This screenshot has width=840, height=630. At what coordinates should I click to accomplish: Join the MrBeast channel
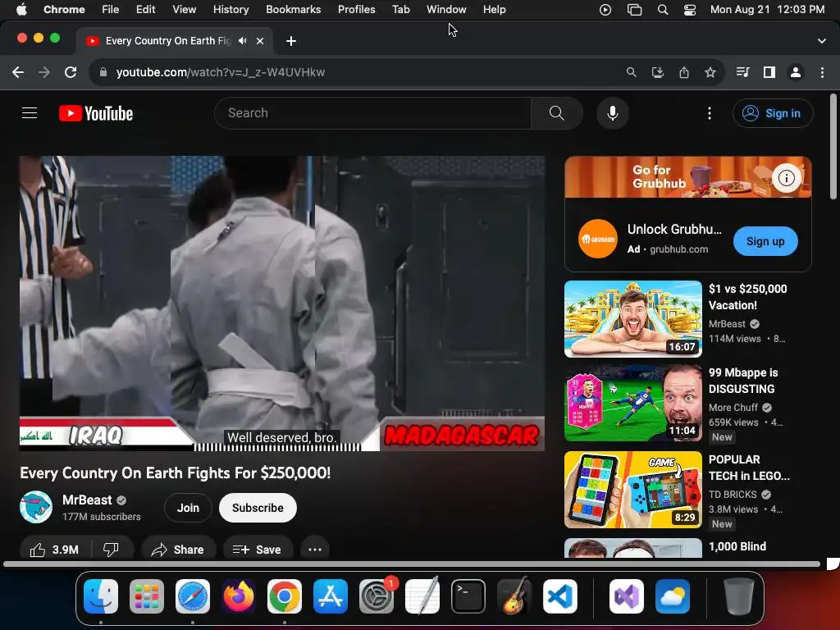pos(188,508)
